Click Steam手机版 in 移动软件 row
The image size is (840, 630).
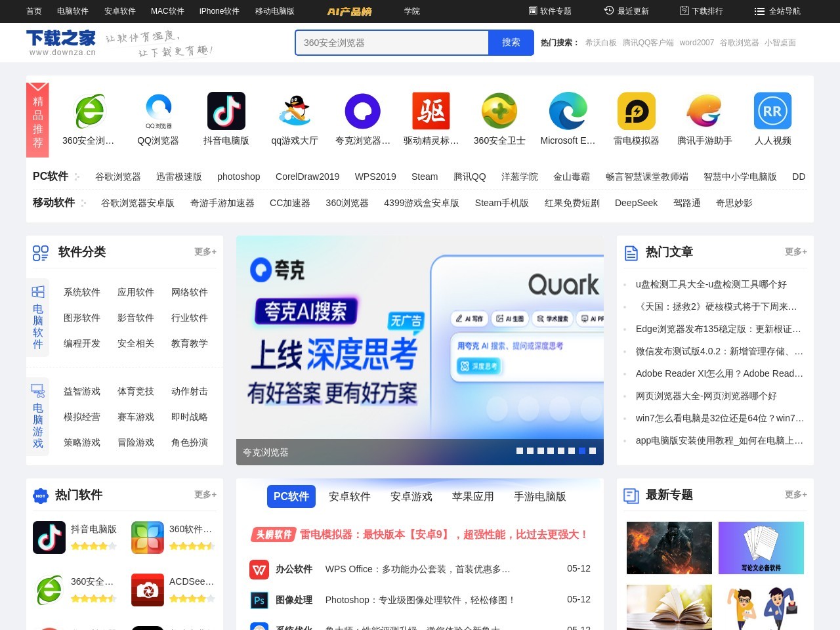coord(502,203)
